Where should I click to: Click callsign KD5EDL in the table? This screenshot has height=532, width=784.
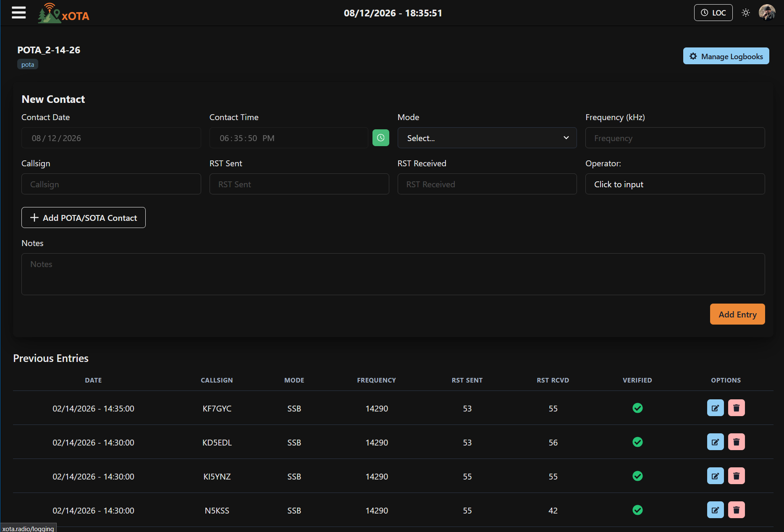(x=217, y=443)
